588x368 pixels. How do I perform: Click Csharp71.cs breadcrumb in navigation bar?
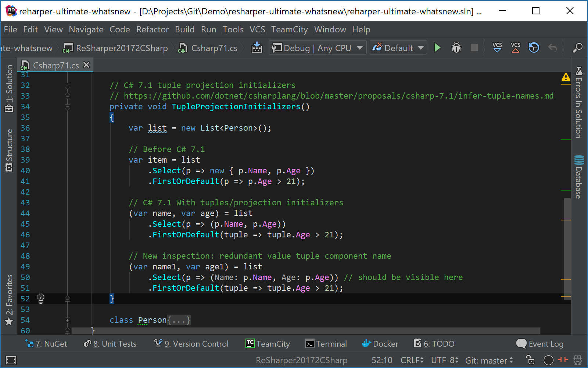[x=208, y=48]
